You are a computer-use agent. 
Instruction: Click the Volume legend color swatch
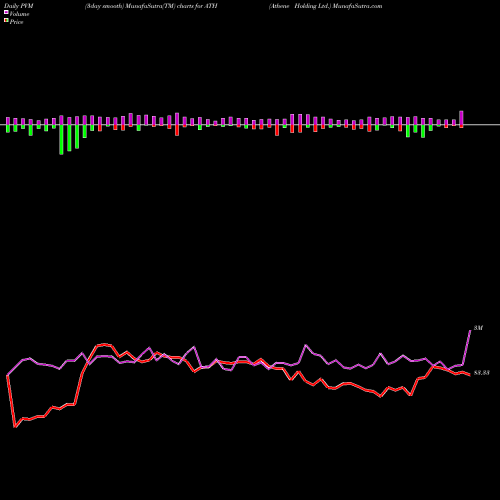[6, 12]
